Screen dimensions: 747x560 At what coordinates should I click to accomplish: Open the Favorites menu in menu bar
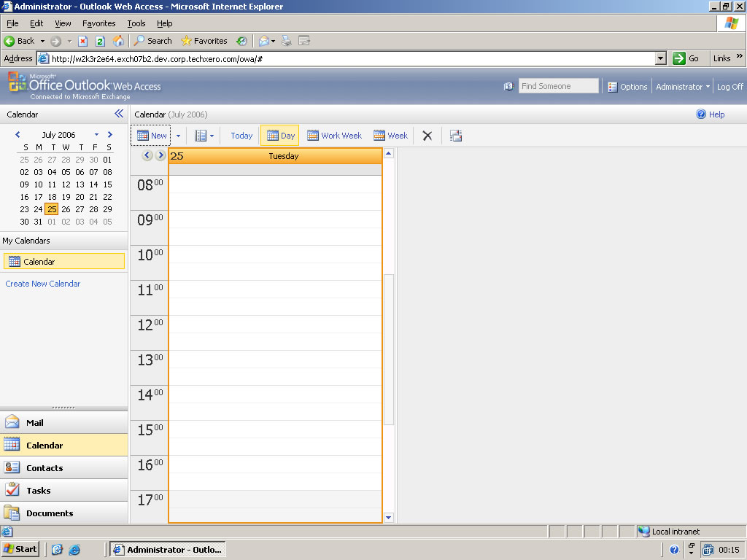pyautogui.click(x=98, y=23)
